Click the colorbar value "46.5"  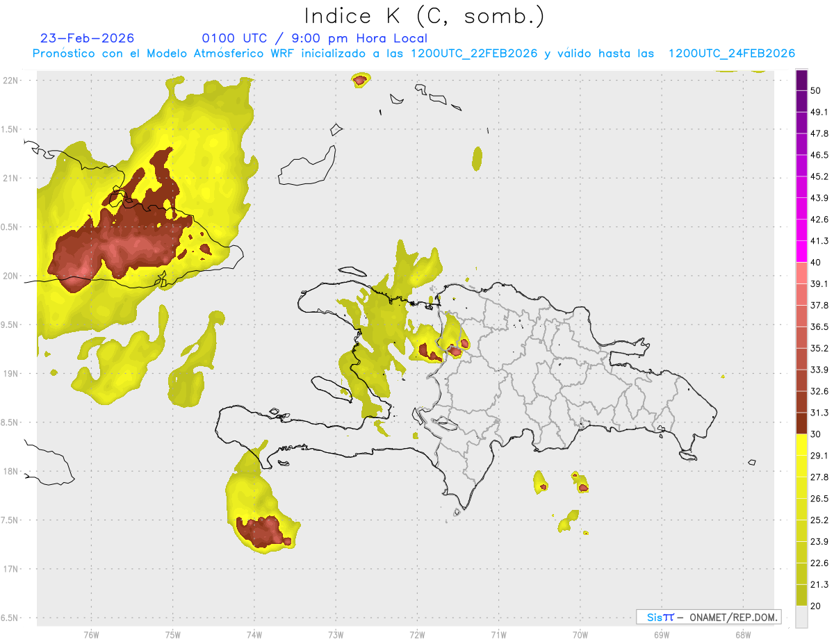(x=819, y=155)
